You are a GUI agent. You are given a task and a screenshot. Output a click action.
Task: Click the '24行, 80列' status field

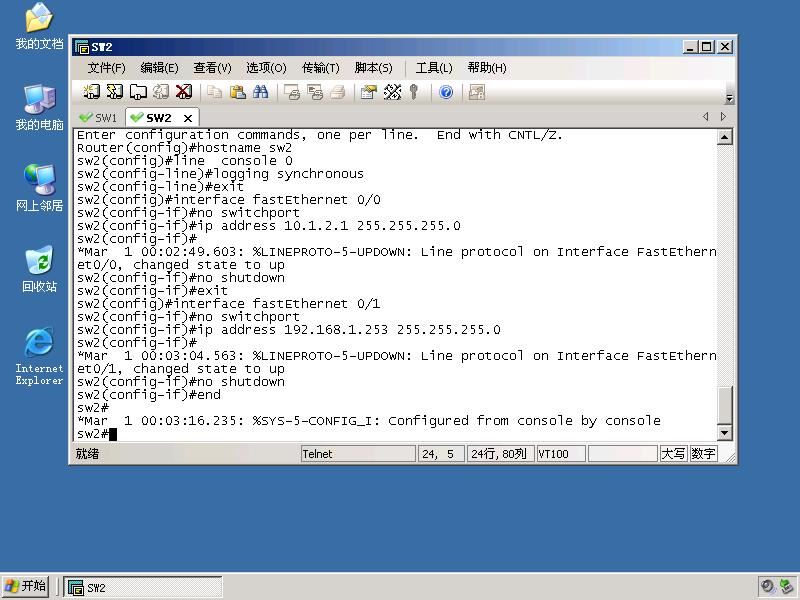501,454
